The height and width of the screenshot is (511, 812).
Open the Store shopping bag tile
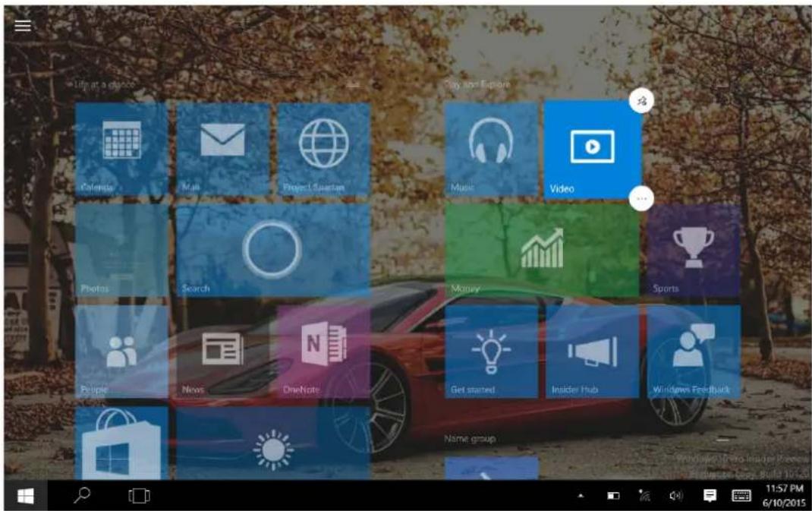click(x=121, y=443)
